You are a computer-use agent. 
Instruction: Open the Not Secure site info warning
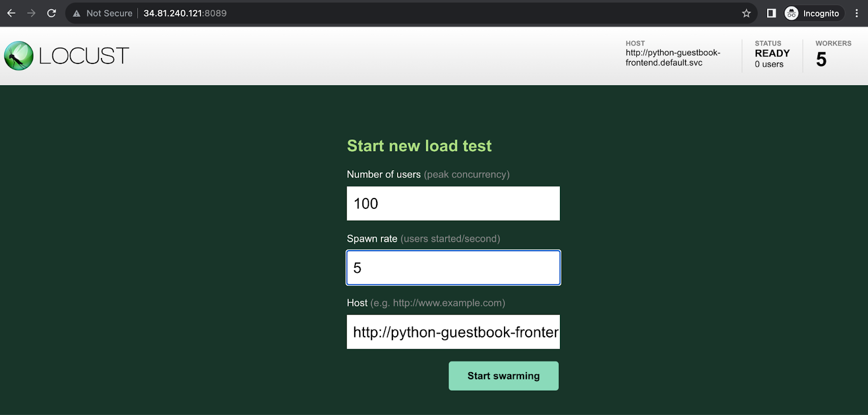pyautogui.click(x=103, y=13)
